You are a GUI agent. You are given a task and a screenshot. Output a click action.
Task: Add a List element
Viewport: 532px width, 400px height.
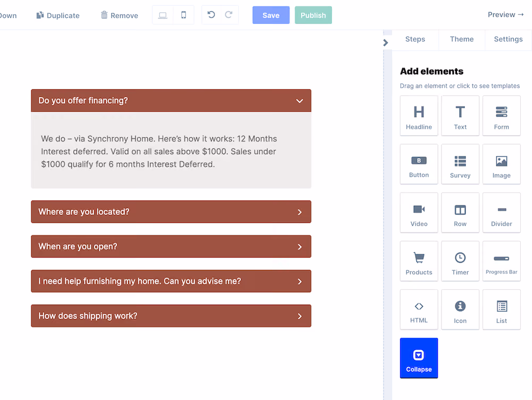[x=501, y=310]
